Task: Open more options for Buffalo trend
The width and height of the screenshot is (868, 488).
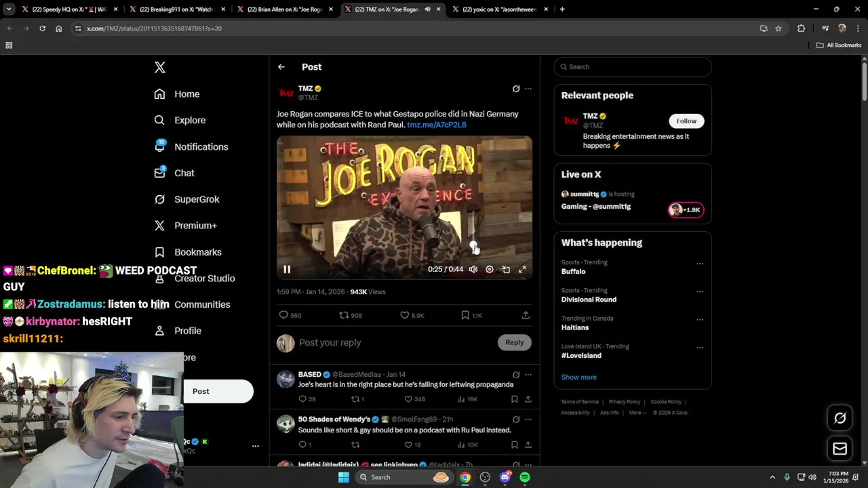Action: coord(700,264)
